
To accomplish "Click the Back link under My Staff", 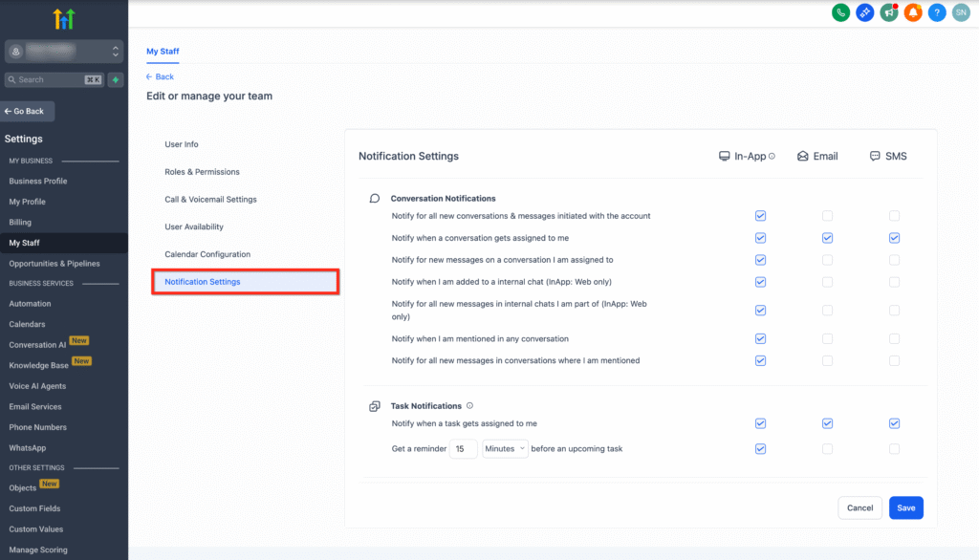I will [x=161, y=76].
